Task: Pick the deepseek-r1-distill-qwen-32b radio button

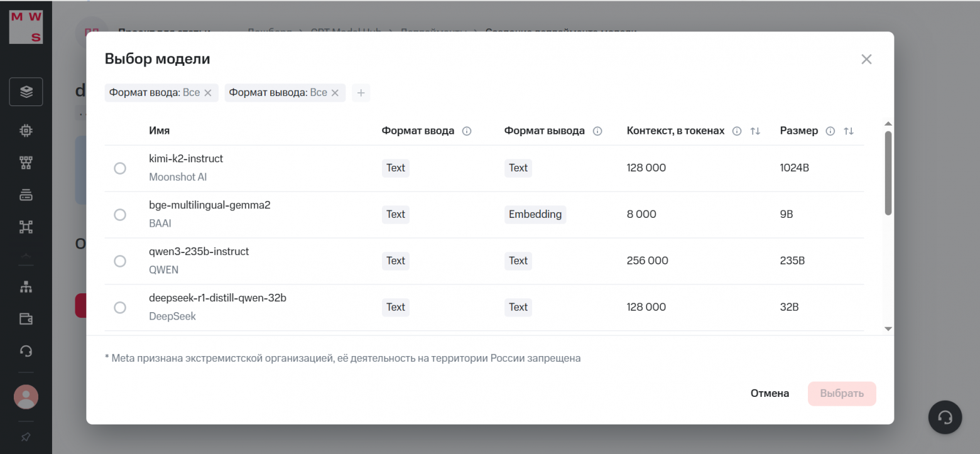Action: [120, 308]
